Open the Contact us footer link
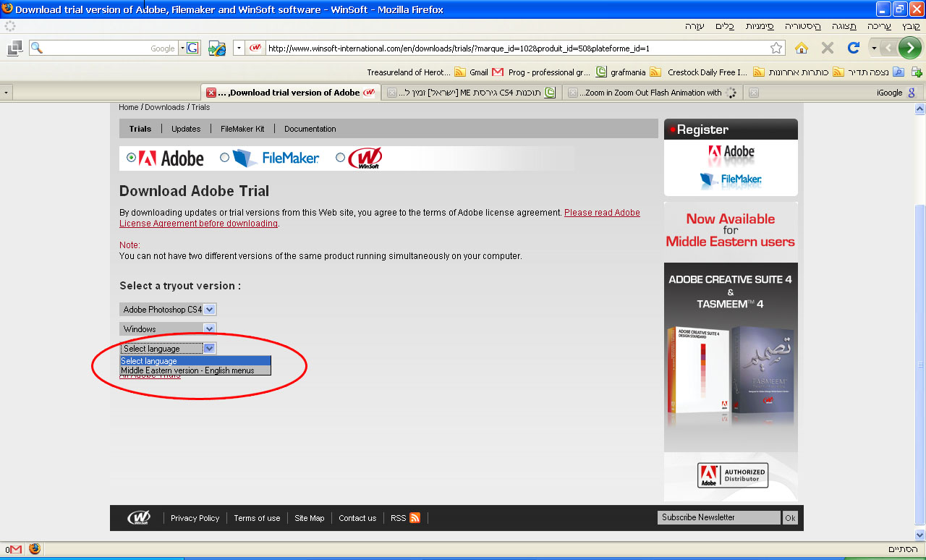Image resolution: width=926 pixels, height=560 pixels. [x=357, y=518]
